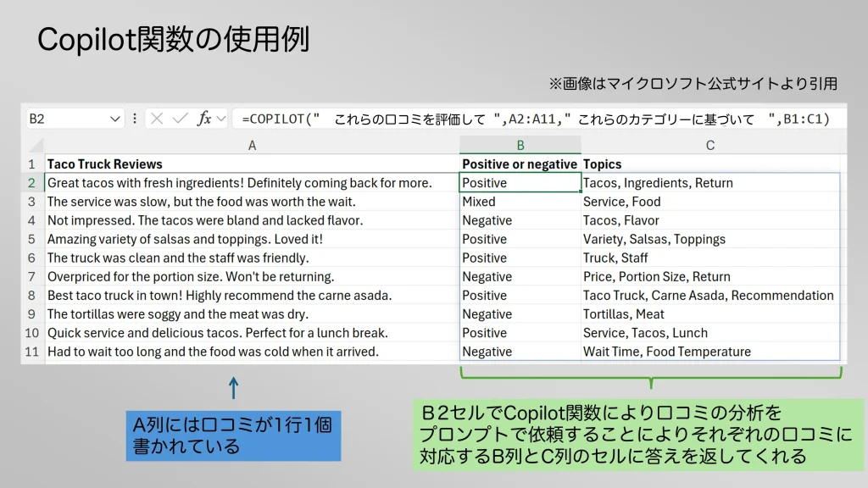Select row 3 header

(x=32, y=202)
